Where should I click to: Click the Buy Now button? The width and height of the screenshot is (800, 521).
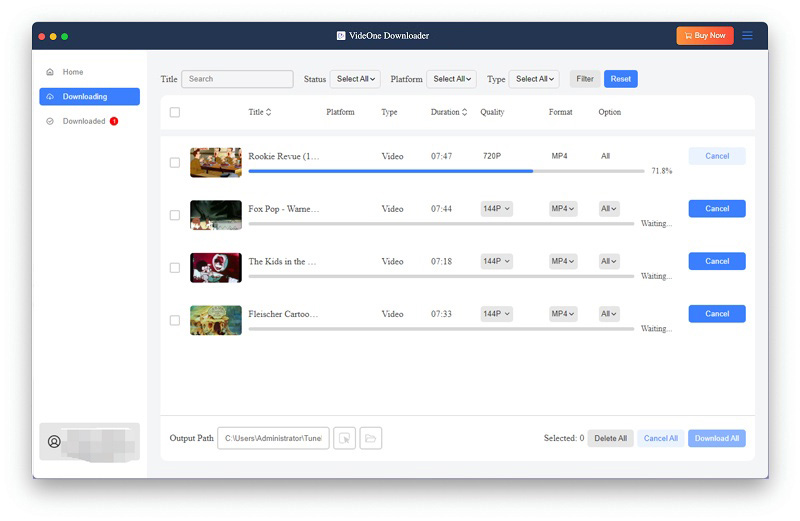[704, 35]
